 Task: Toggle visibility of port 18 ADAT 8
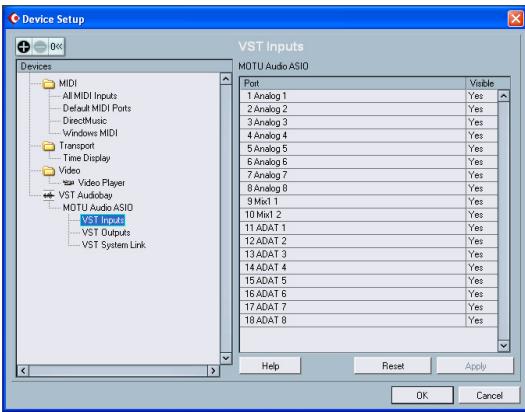(475, 320)
